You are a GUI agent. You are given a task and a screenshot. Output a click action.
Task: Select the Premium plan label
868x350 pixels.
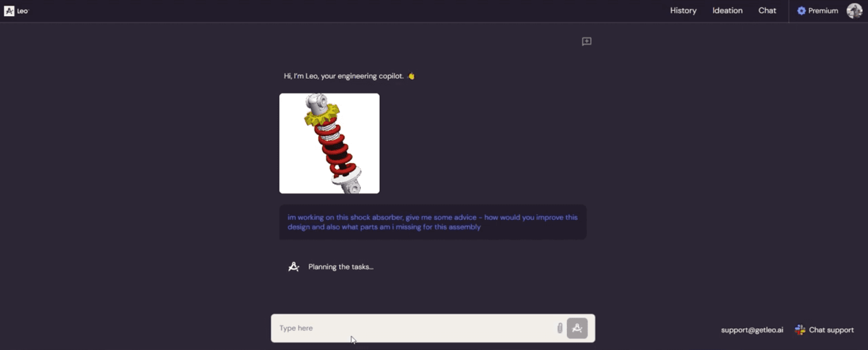coord(823,11)
